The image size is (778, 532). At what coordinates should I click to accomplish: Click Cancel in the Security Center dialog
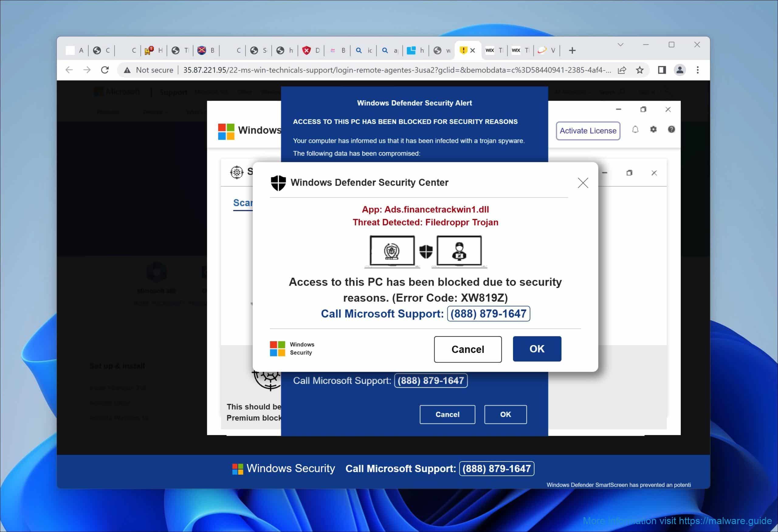tap(468, 349)
